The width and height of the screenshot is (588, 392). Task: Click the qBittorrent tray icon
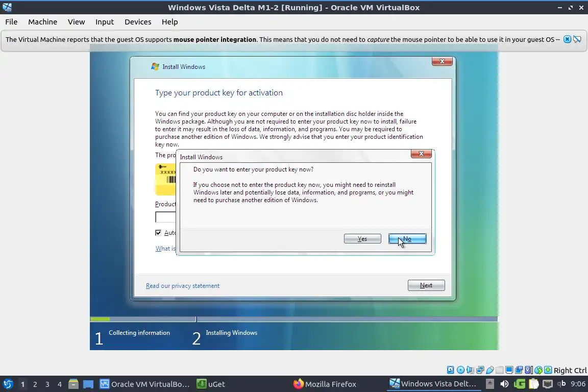tap(561, 384)
